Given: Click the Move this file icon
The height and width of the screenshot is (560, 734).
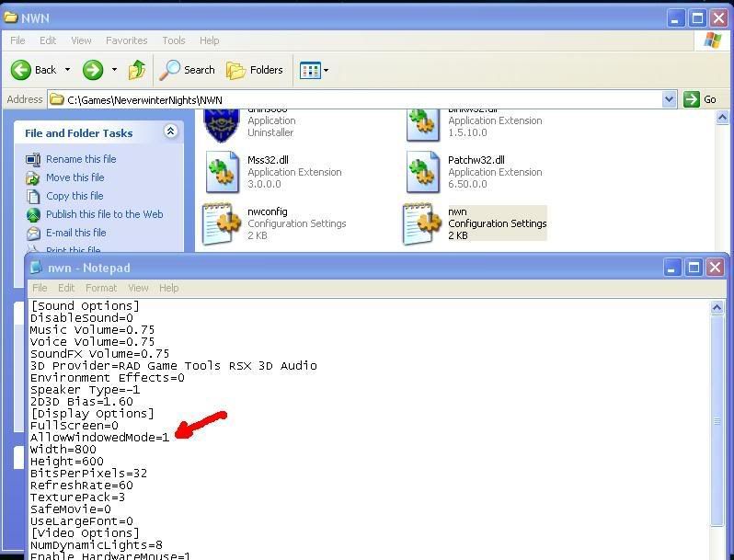Looking at the screenshot, I should click(33, 177).
